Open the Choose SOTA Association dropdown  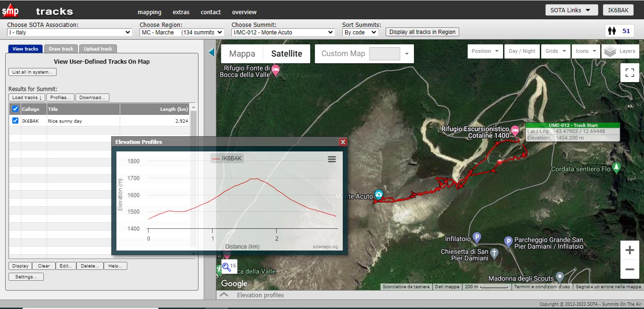(x=69, y=33)
